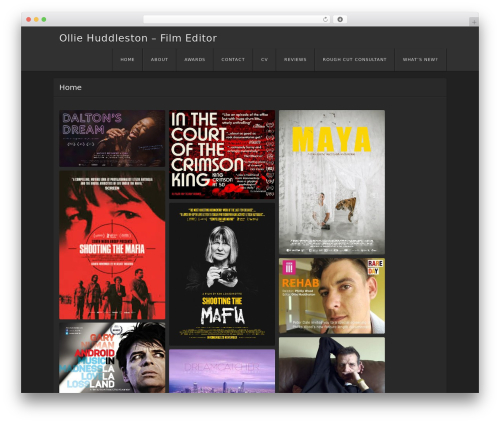Open the Dalton's Dream poster
The image size is (500, 423).
pos(112,138)
